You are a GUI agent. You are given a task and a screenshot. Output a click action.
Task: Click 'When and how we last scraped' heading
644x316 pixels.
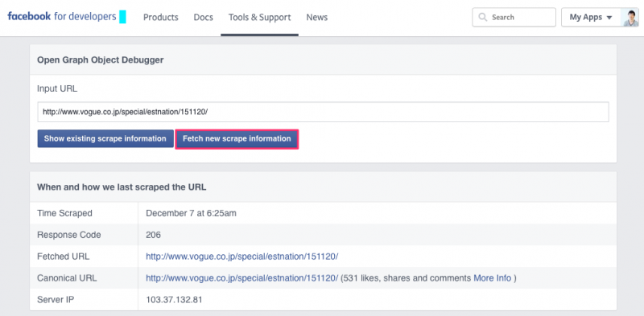[122, 187]
